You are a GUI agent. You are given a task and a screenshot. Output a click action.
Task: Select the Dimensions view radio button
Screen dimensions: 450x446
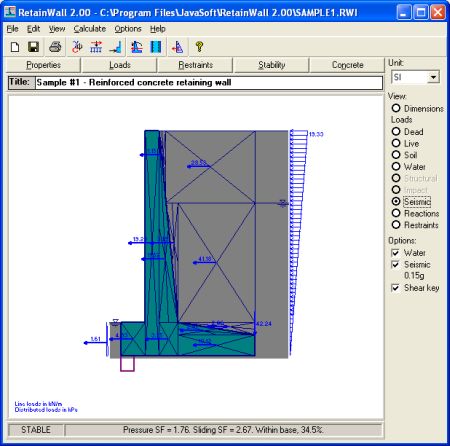(396, 108)
